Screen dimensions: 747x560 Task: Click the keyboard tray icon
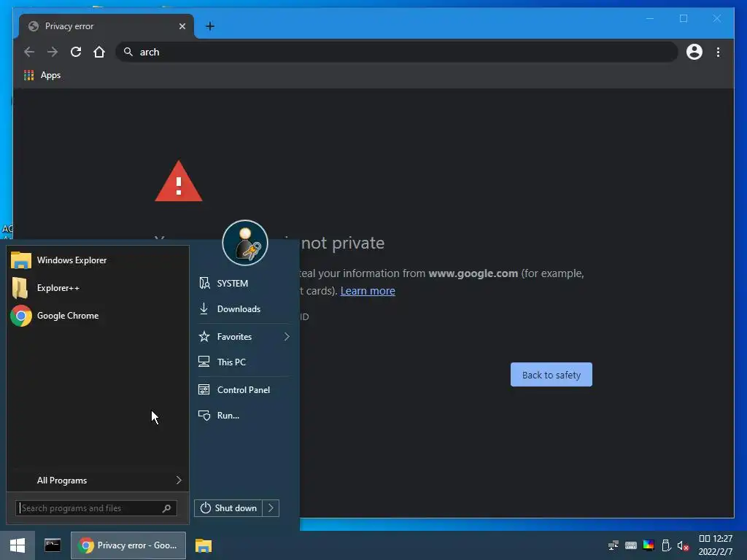click(631, 545)
